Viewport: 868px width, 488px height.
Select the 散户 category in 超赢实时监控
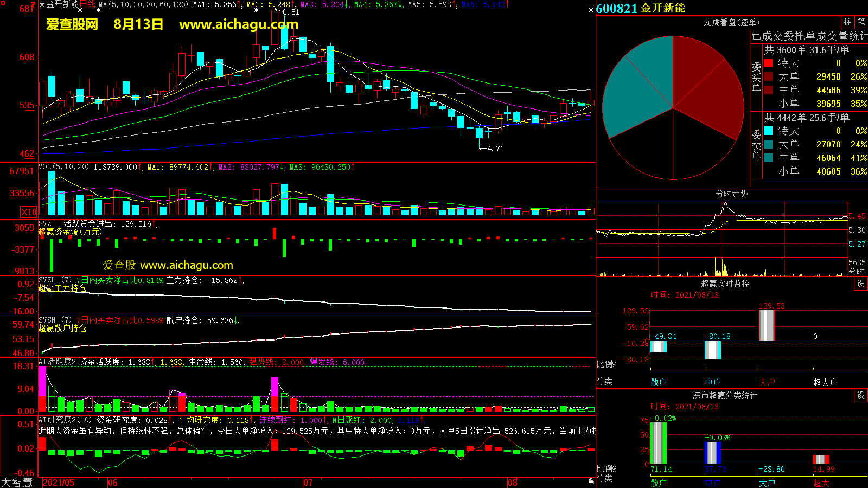pyautogui.click(x=658, y=382)
